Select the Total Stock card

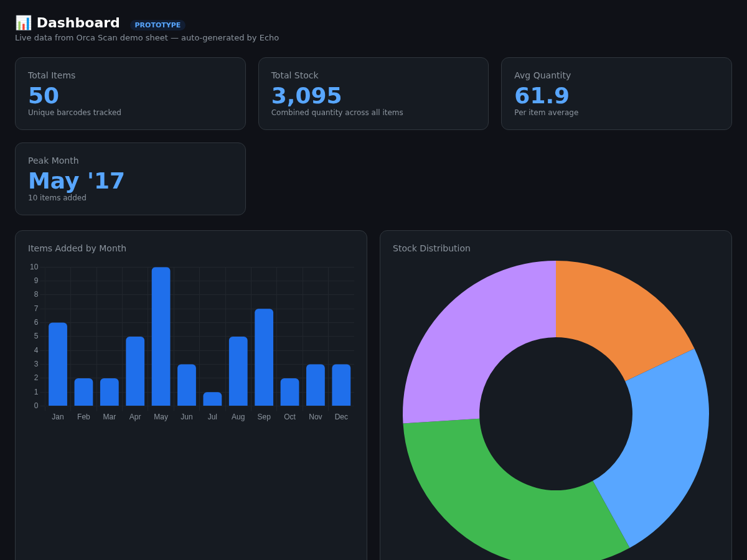[374, 93]
